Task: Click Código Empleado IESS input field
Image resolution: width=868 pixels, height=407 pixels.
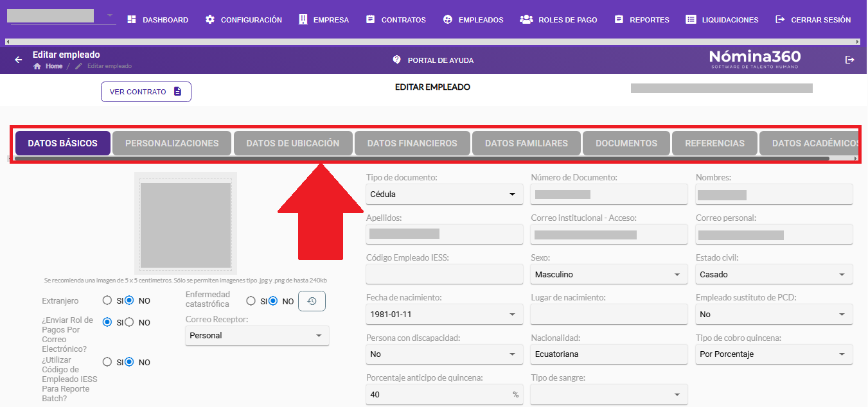Action: pos(445,274)
